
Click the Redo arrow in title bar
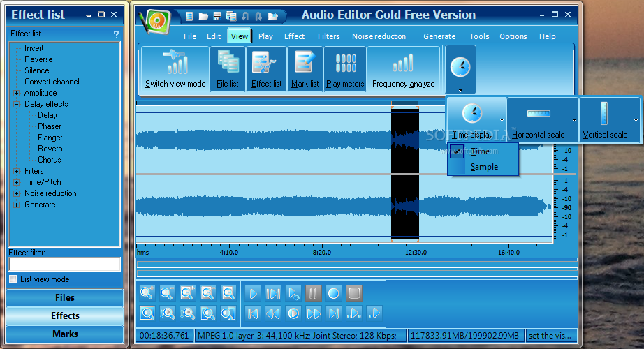point(258,17)
